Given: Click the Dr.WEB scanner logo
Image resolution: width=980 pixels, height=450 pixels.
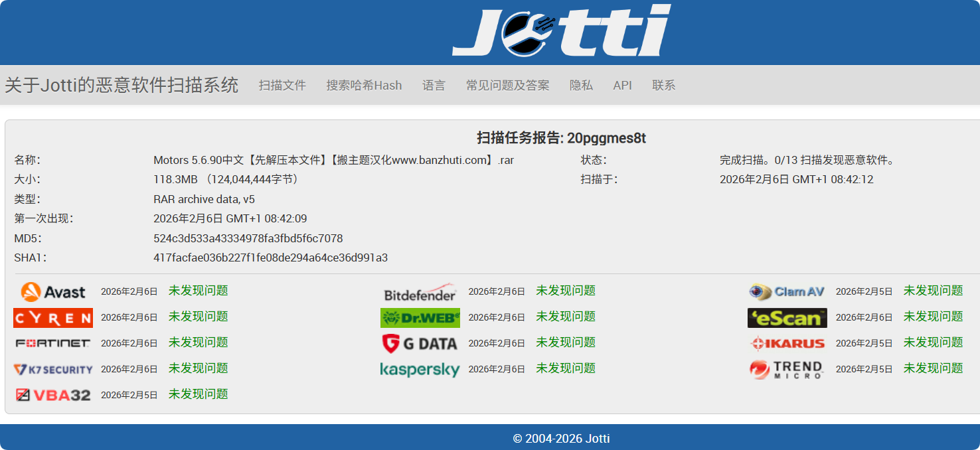Looking at the screenshot, I should click(x=420, y=318).
